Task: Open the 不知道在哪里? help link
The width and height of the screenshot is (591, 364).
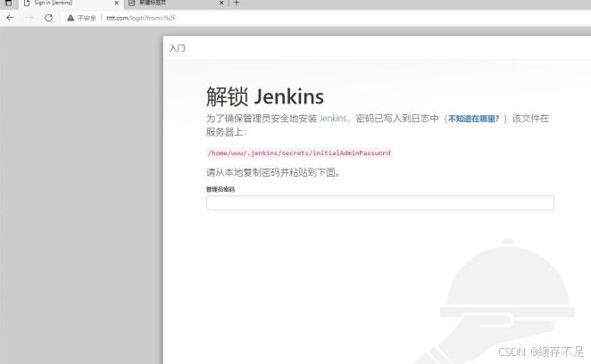Action: point(473,119)
